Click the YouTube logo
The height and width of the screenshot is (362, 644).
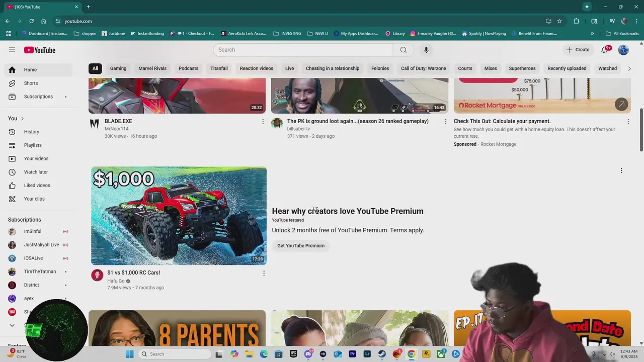(39, 50)
